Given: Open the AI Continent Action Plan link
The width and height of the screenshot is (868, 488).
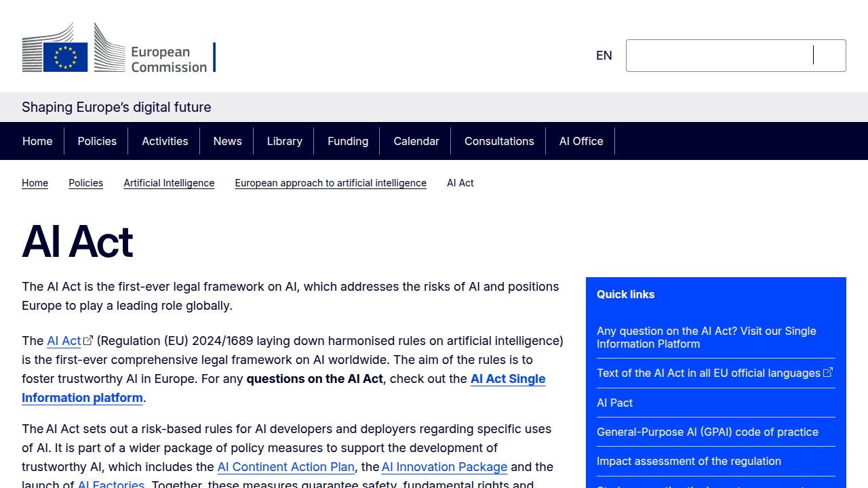Looking at the screenshot, I should pyautogui.click(x=285, y=467).
